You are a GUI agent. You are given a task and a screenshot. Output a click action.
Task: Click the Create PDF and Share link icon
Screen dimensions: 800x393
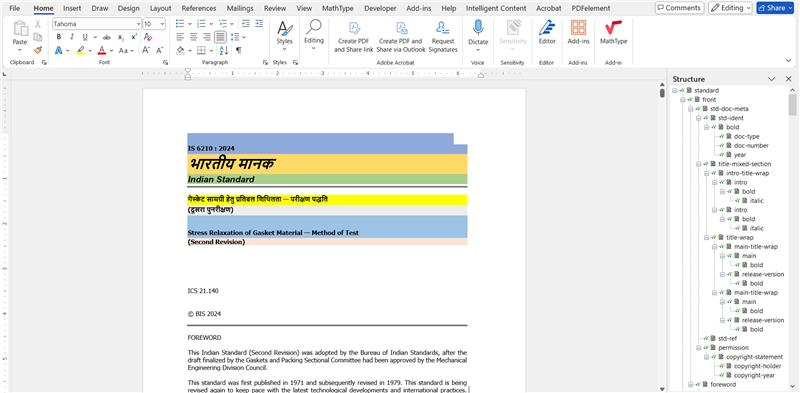354,28
